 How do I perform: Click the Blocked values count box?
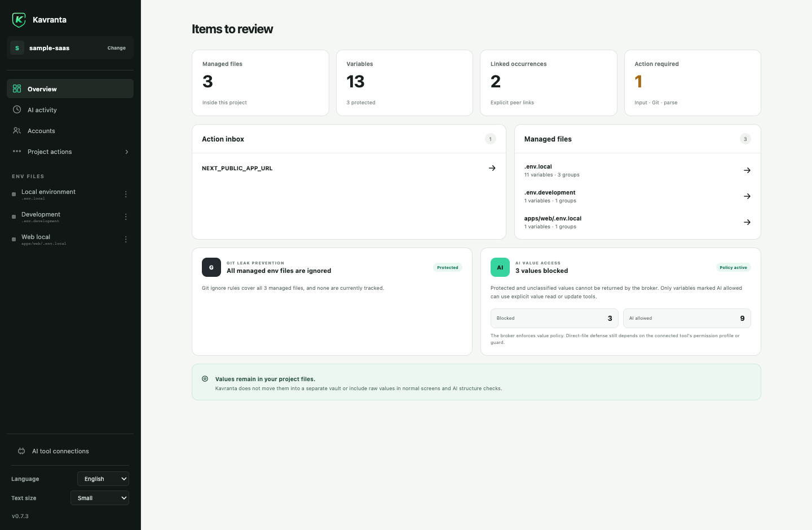click(x=554, y=318)
